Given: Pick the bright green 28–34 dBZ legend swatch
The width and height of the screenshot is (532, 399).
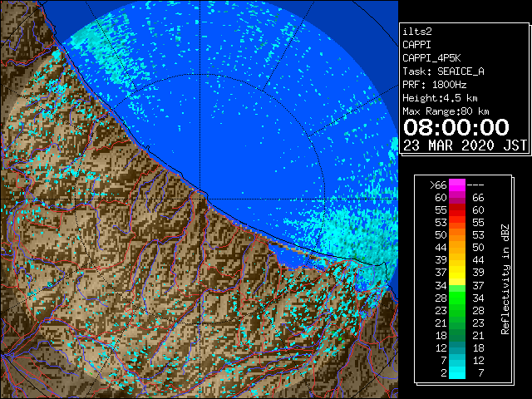Looking at the screenshot, I should point(457,298).
